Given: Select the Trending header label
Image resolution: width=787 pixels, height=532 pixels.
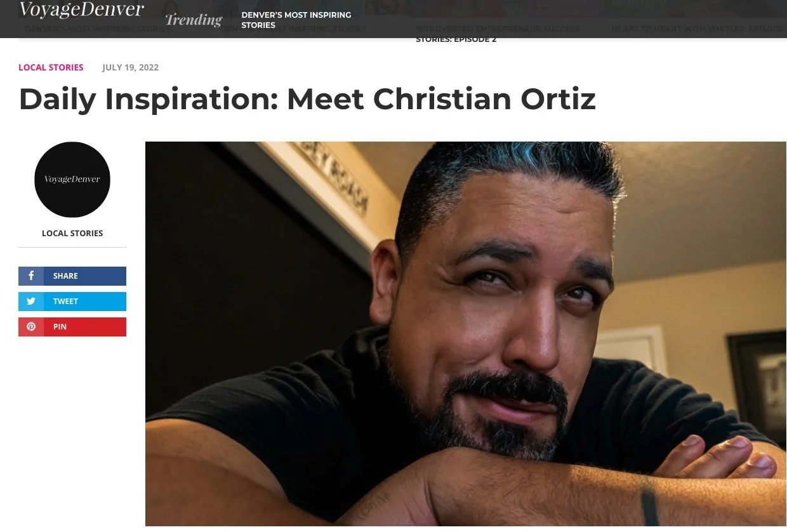Looking at the screenshot, I should [194, 20].
